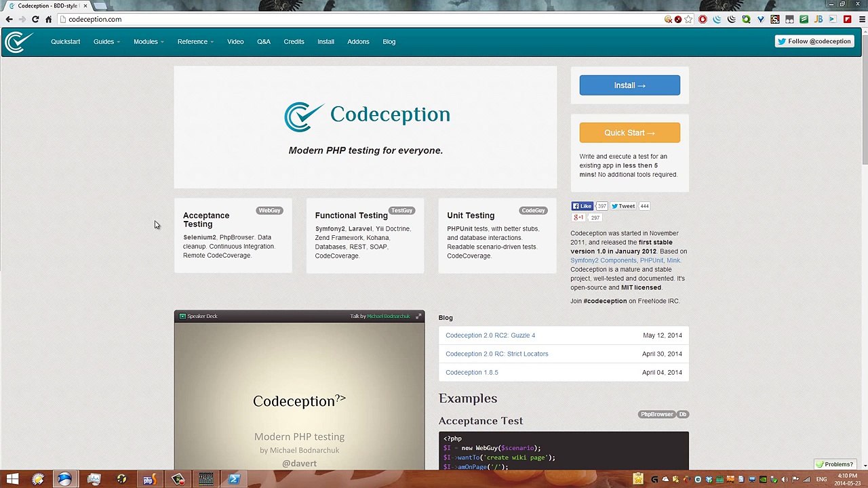Viewport: 868px width, 488px height.
Task: Click the CodeGuy badge
Action: pos(533,211)
